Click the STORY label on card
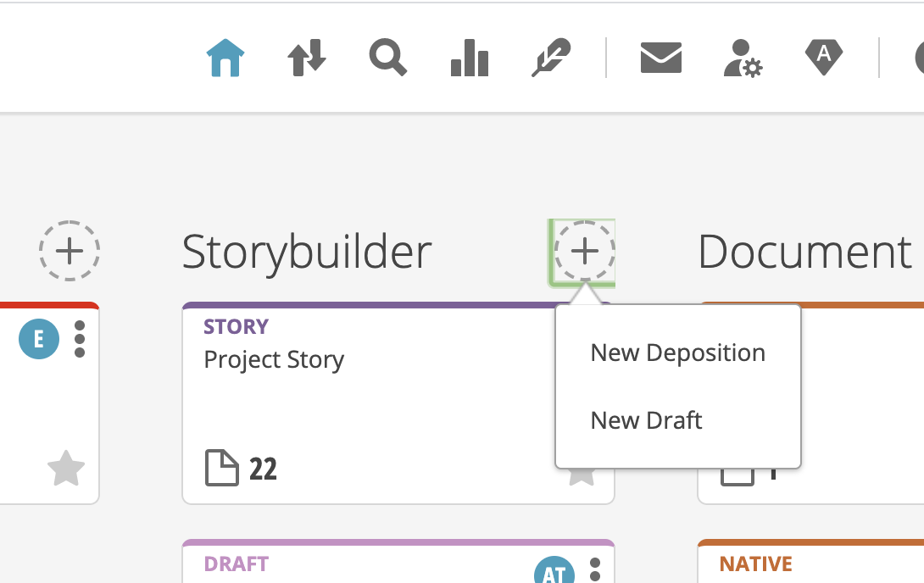924x583 pixels. coord(236,326)
